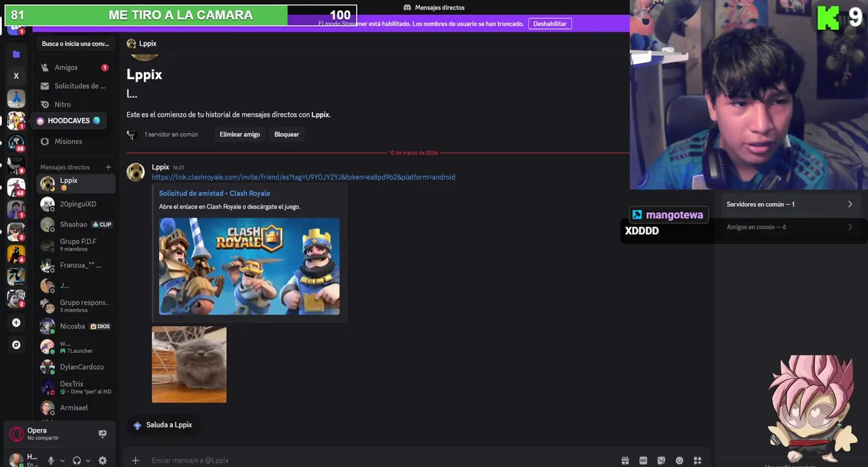Open chat with Franzua_**
The width and height of the screenshot is (868, 467).
tap(76, 265)
